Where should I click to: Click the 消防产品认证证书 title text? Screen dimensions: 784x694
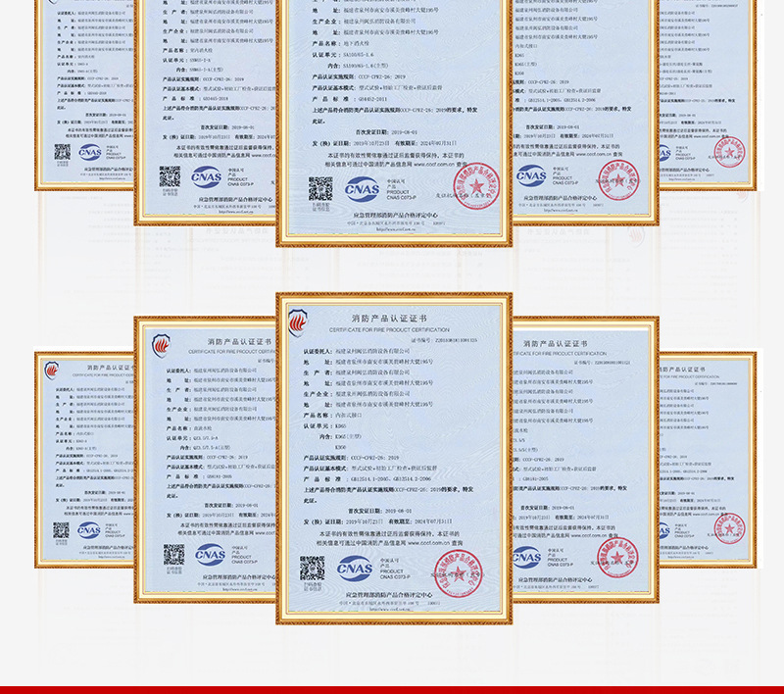391,317
